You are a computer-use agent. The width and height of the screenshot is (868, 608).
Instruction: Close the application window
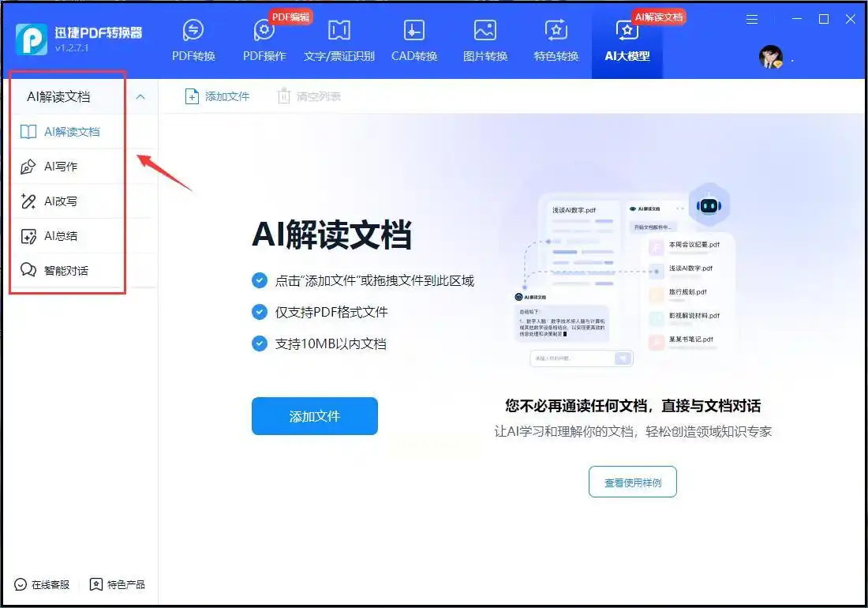pyautogui.click(x=851, y=20)
